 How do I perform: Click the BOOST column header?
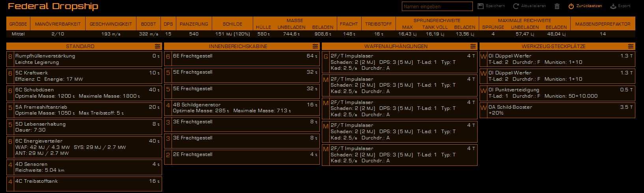coord(148,24)
